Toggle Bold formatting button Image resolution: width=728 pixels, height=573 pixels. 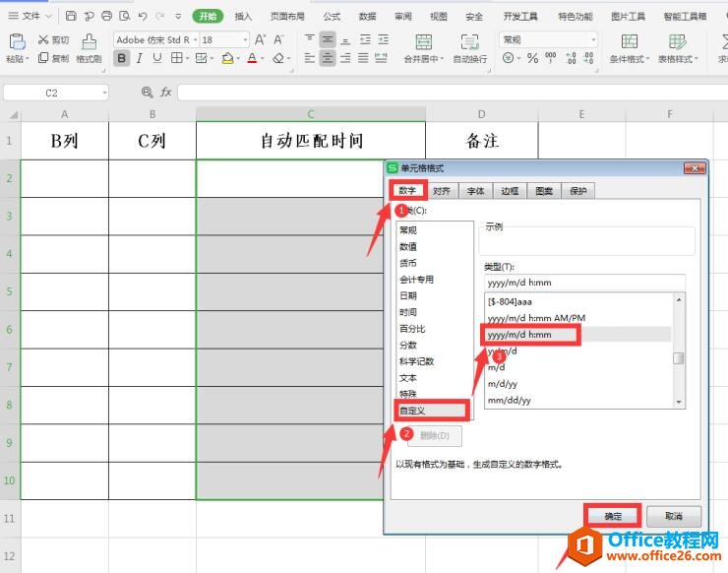(x=121, y=58)
